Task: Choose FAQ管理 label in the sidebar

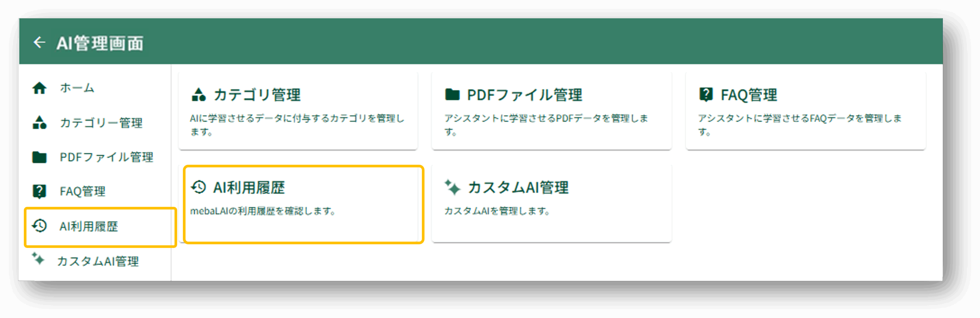Action: tap(82, 191)
